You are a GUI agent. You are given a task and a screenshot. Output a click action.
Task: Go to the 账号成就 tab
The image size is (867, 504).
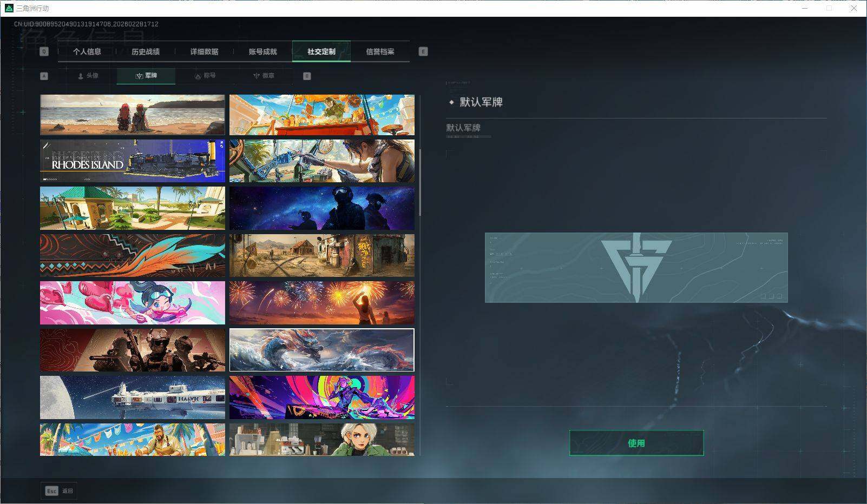tap(262, 52)
